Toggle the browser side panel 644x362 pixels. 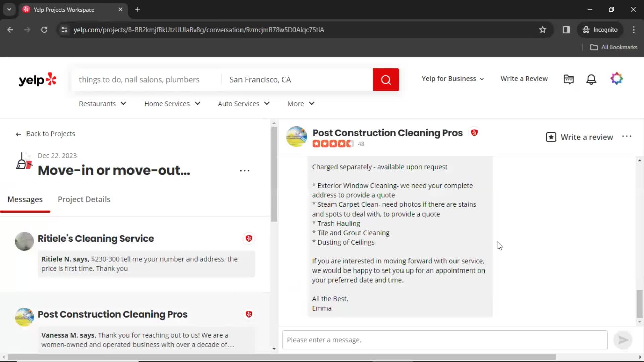coord(566,30)
